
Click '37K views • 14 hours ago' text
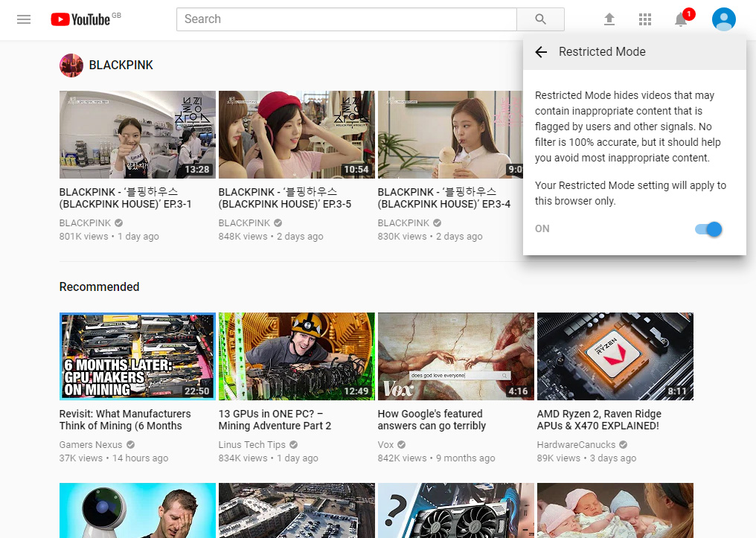click(114, 458)
